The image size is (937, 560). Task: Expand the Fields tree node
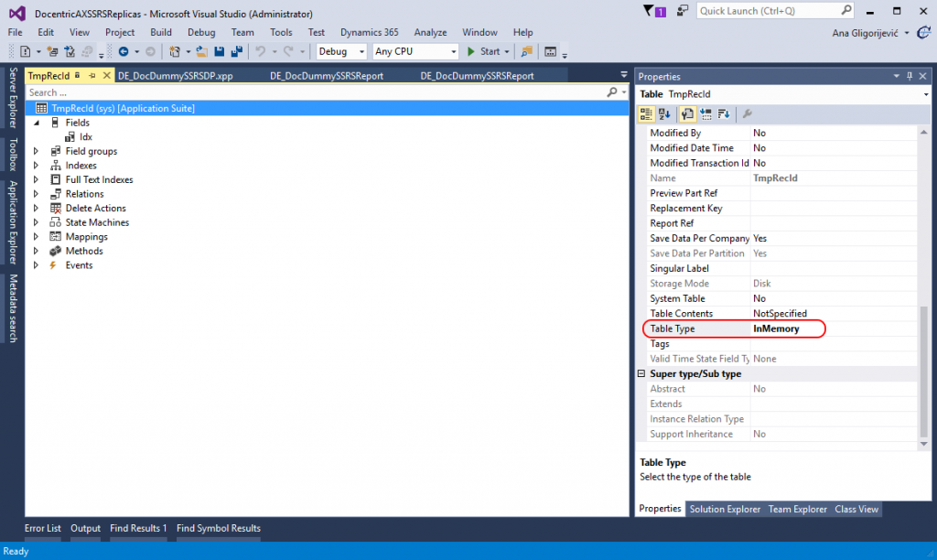click(37, 122)
